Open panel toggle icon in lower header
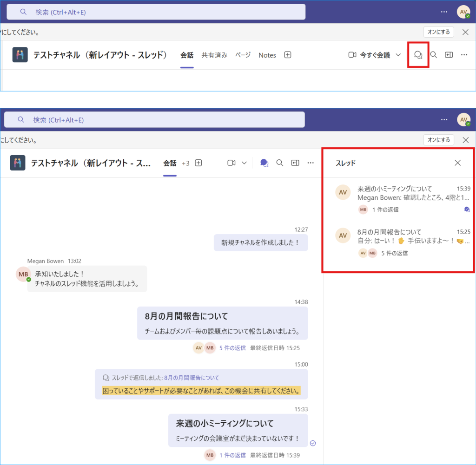This screenshot has width=476, height=465. pyautogui.click(x=295, y=163)
